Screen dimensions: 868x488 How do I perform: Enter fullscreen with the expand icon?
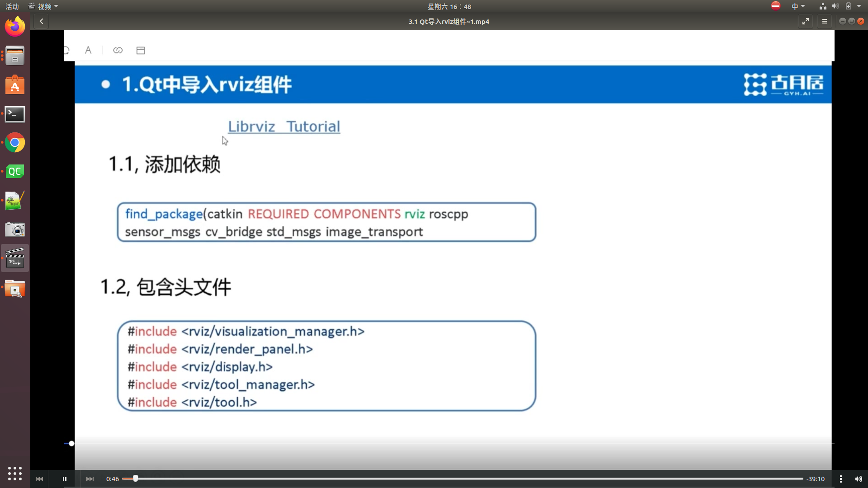[806, 21]
